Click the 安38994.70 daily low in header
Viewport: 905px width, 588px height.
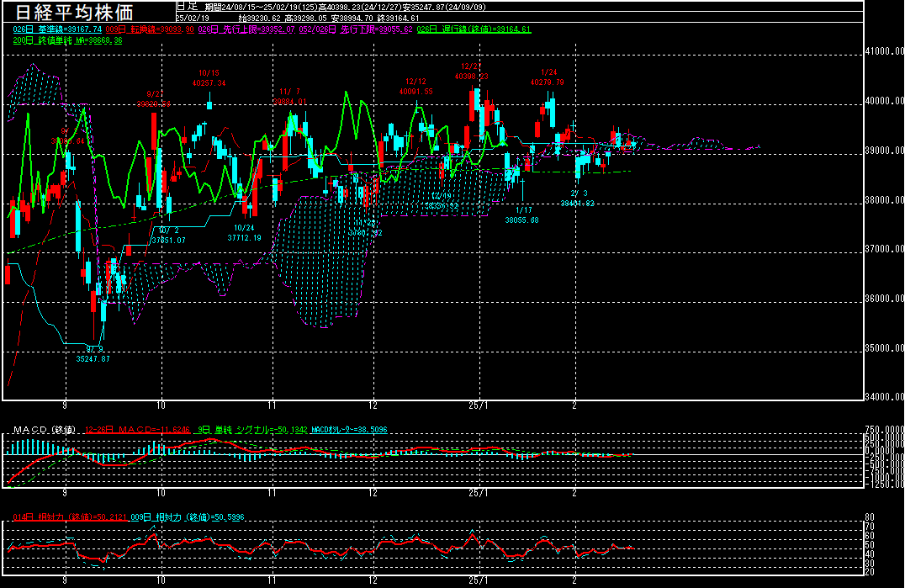click(352, 19)
